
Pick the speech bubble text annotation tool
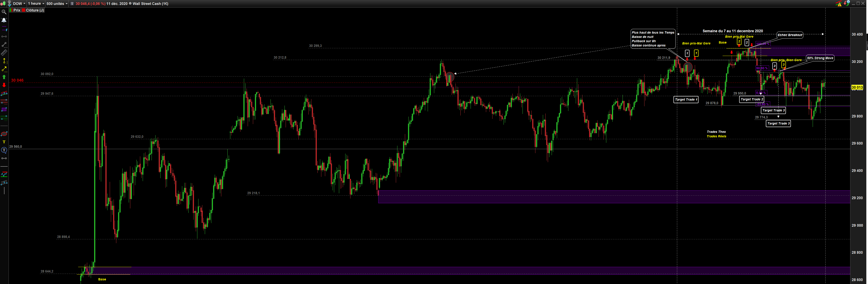4,150
